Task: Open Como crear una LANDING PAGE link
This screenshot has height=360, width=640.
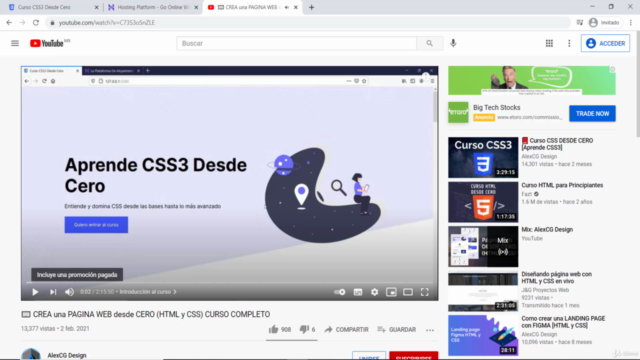Action: tap(563, 322)
